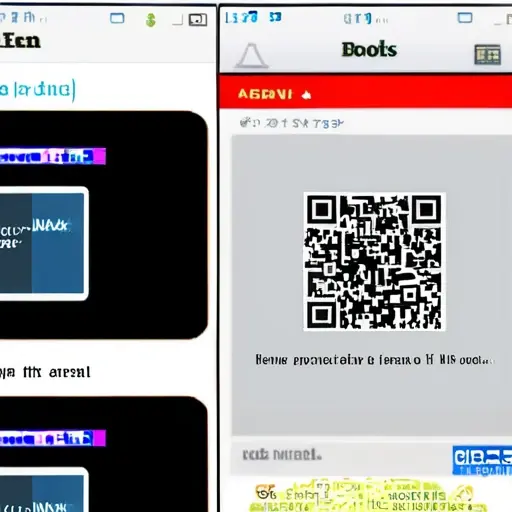Open the second blue card thumbnail at bottom
Screen dimensions: 512x512
[44, 489]
